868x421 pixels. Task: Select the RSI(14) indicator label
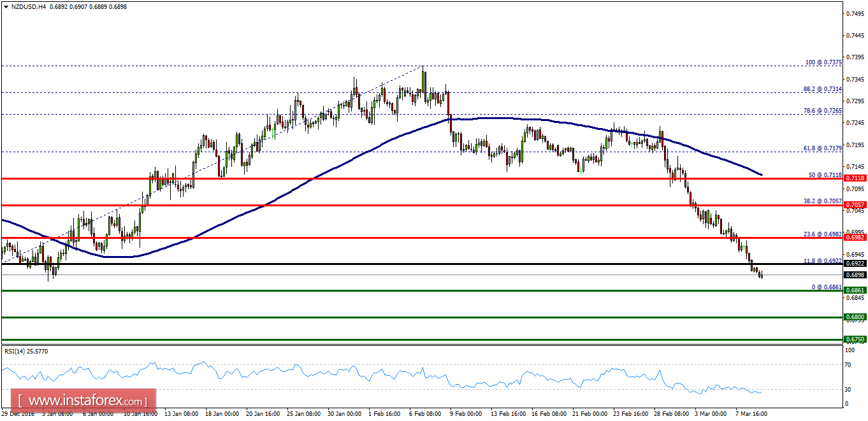pyautogui.click(x=26, y=351)
